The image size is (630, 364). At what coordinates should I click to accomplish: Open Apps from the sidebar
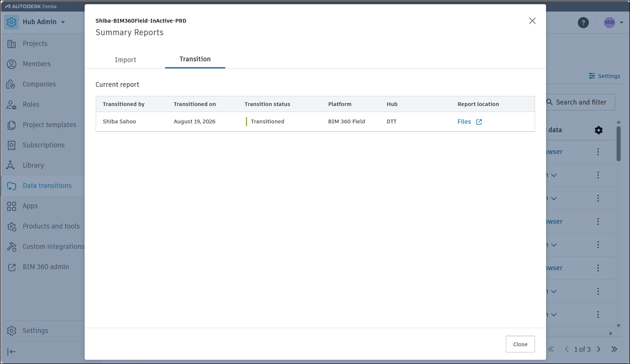pos(30,206)
